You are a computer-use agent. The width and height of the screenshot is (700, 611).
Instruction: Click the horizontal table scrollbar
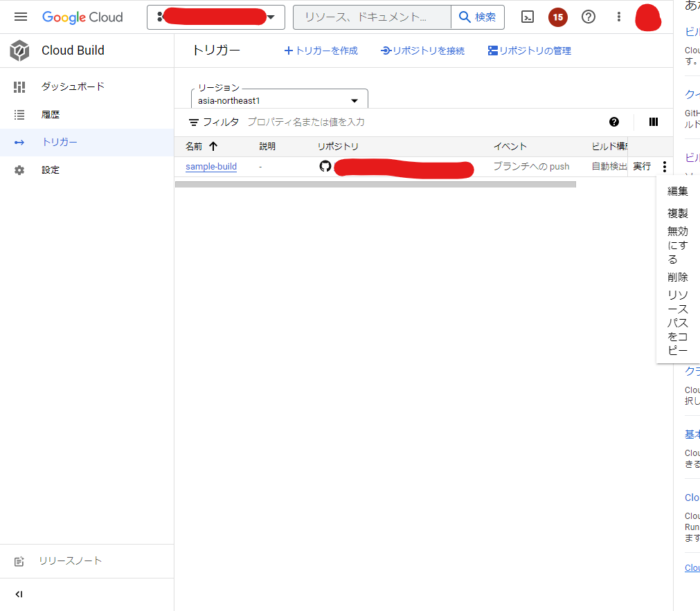[x=375, y=184]
